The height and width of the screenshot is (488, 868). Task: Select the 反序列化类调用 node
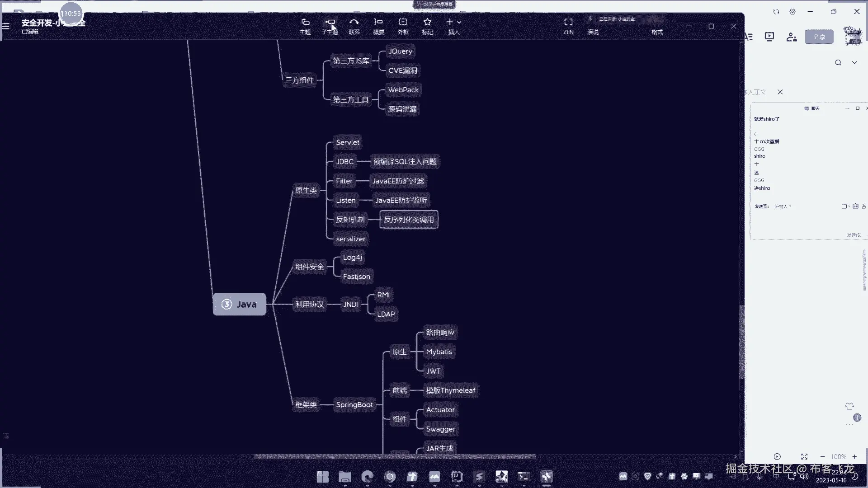pyautogui.click(x=409, y=220)
